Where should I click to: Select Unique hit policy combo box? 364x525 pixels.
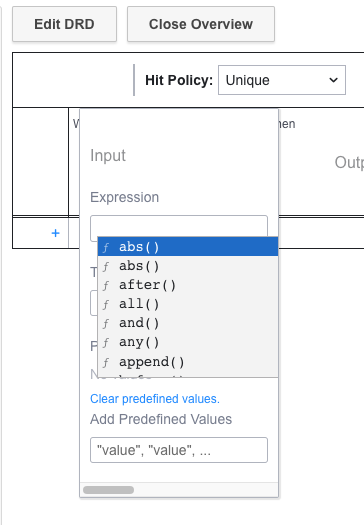[282, 80]
